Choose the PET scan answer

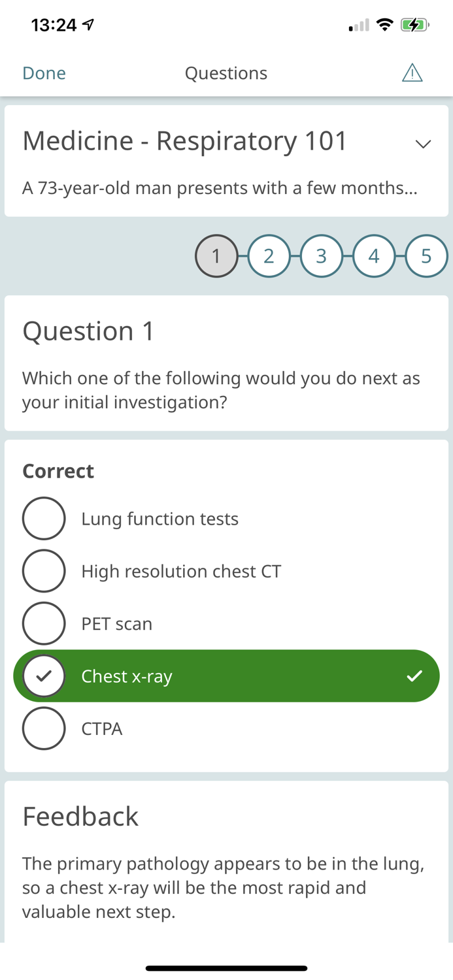117,623
